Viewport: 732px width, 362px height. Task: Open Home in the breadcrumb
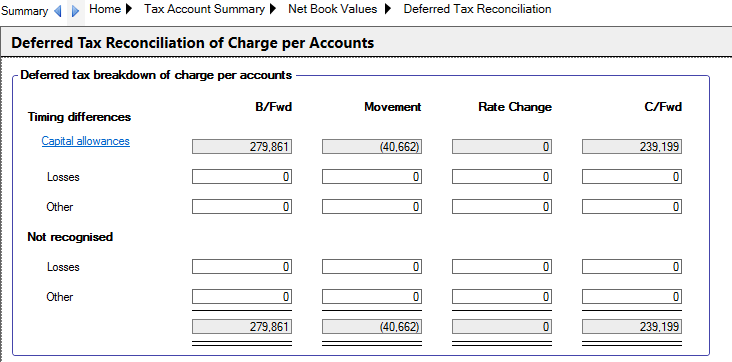(x=105, y=9)
